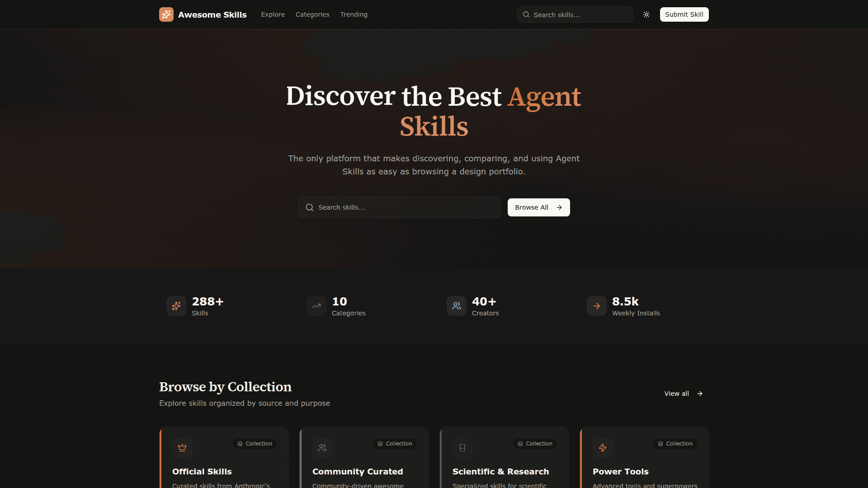
Task: Click the arrow icon beside Weekly Installs
Action: [x=597, y=306]
